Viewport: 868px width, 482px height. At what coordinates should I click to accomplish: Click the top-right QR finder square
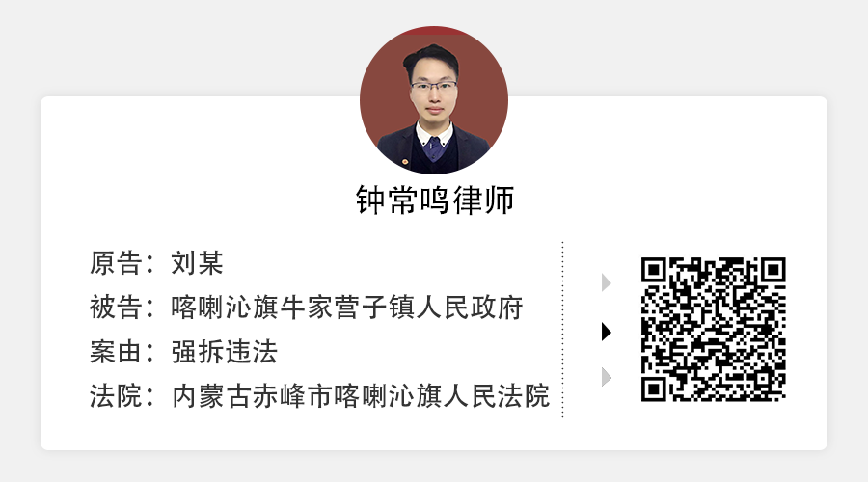[x=773, y=270]
